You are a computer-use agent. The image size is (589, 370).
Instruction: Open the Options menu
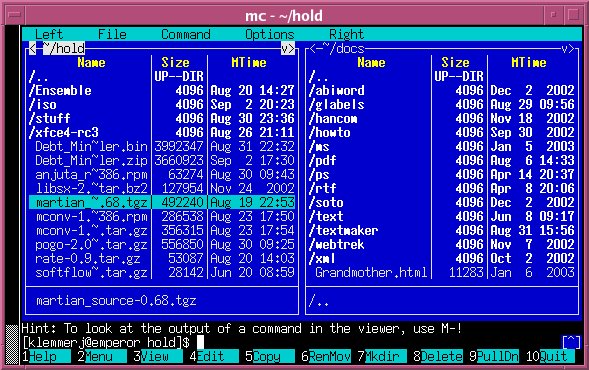point(269,35)
